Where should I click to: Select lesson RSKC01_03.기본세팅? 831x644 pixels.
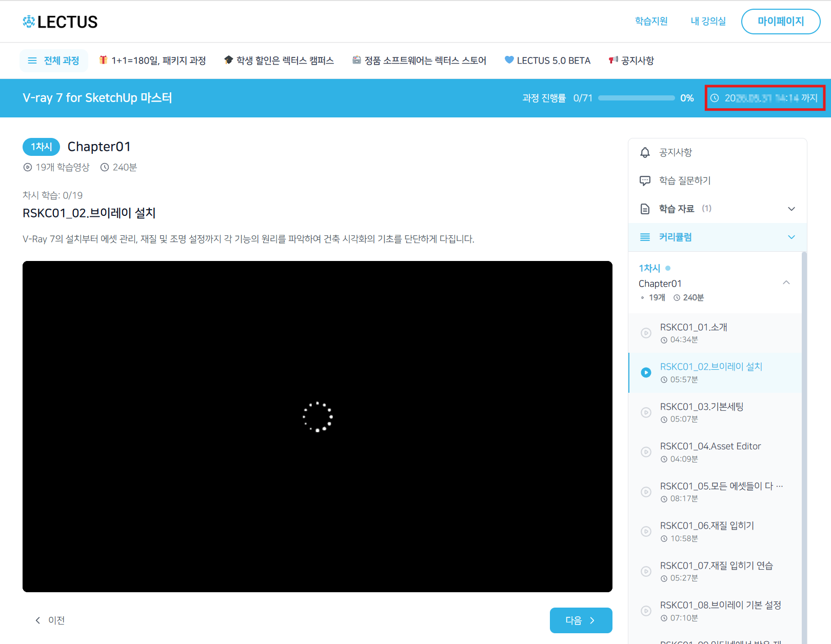tap(715, 412)
